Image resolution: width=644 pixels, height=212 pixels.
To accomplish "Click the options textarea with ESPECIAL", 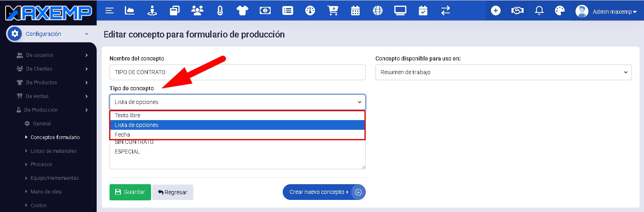I will click(x=238, y=155).
